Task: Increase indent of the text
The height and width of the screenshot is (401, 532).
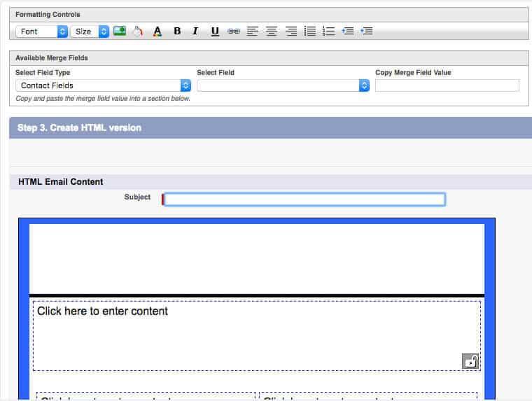Action: tap(366, 31)
